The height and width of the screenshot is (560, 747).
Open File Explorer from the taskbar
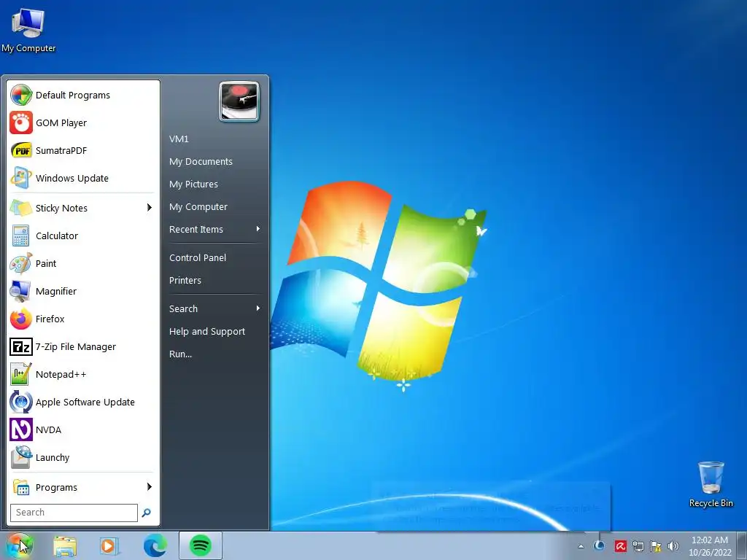click(x=65, y=545)
